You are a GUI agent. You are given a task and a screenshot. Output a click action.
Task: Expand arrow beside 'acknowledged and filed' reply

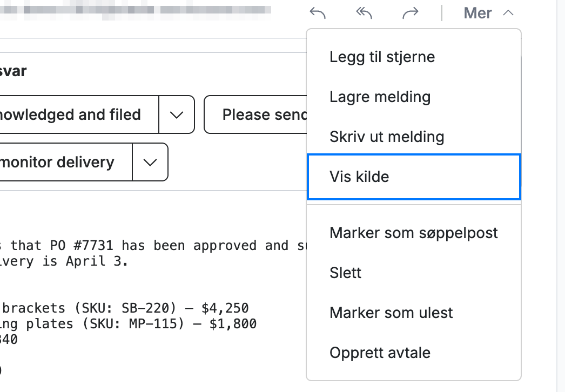pos(177,114)
